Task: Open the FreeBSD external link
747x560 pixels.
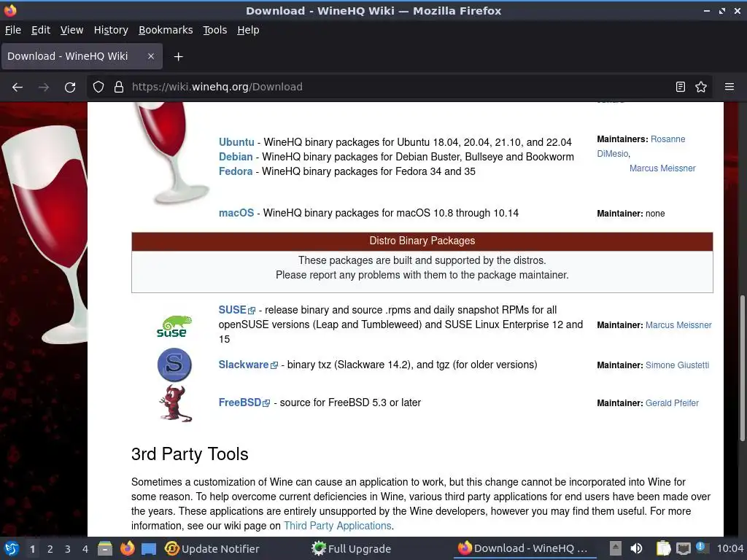Action: click(x=244, y=402)
